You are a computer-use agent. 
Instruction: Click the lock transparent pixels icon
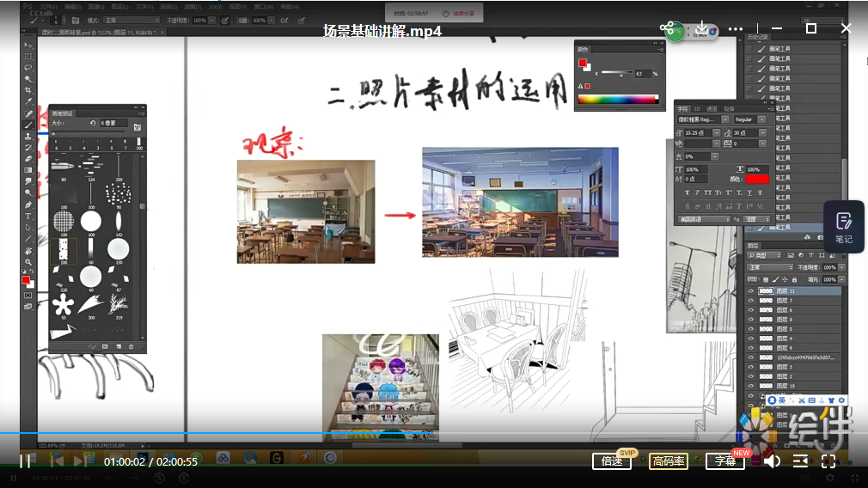pyautogui.click(x=766, y=279)
